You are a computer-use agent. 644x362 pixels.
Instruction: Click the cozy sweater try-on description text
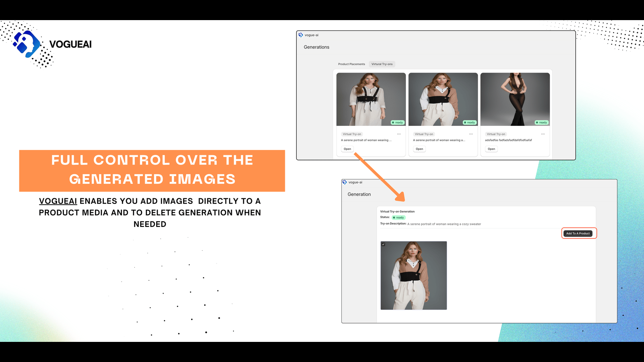444,224
